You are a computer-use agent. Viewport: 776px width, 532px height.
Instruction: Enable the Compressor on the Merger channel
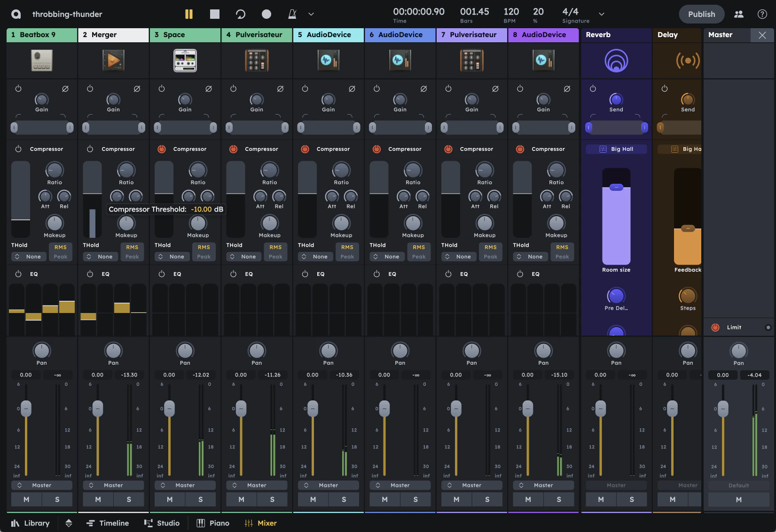click(x=90, y=149)
